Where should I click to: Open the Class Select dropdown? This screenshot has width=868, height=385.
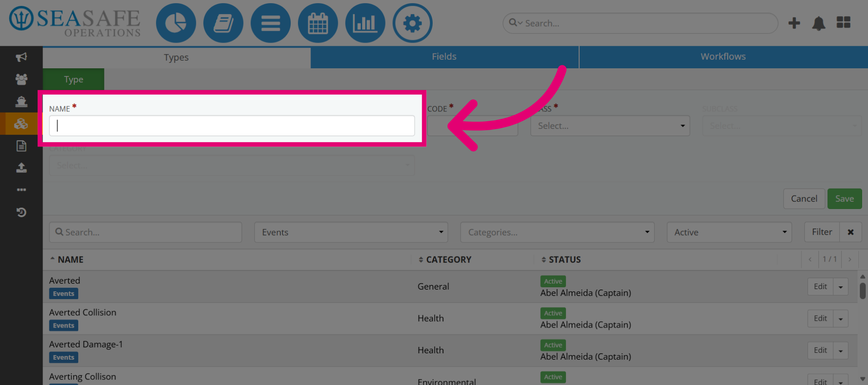610,126
